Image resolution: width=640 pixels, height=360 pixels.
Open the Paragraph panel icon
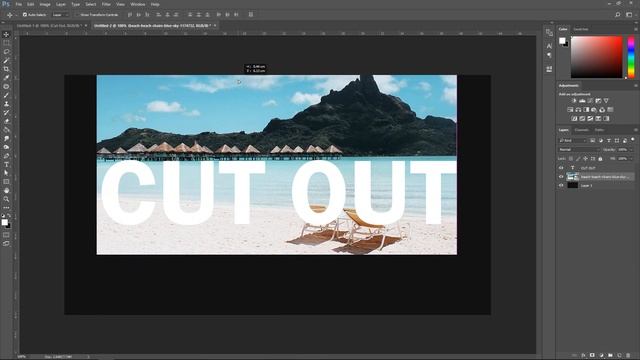coord(549,55)
